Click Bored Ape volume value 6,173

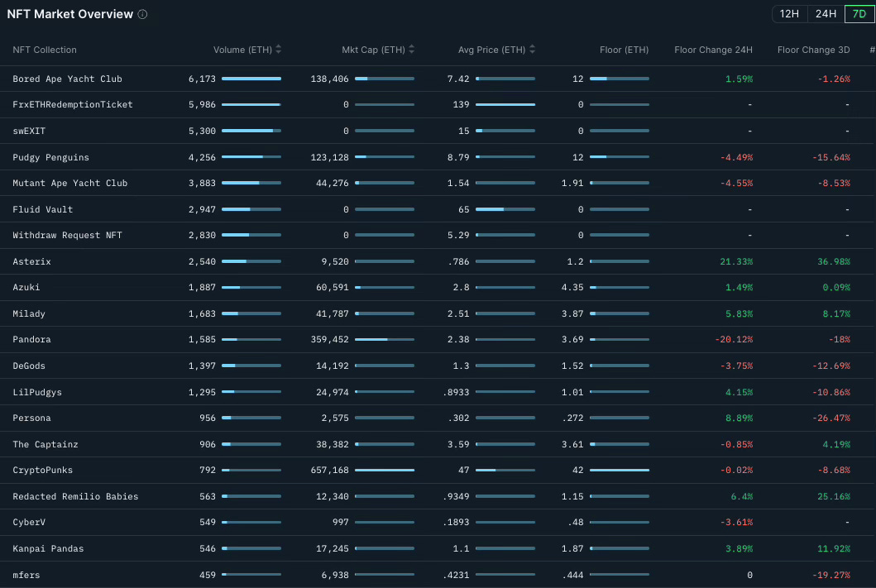(202, 79)
